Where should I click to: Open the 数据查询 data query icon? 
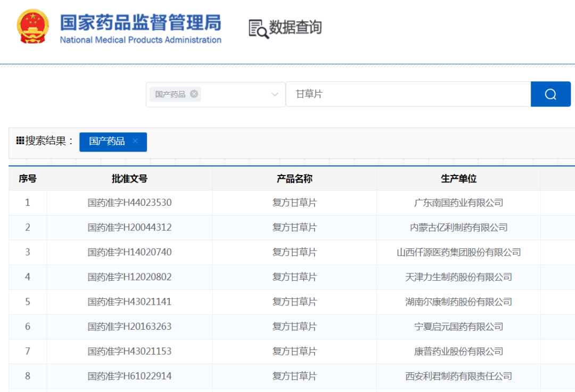(259, 29)
